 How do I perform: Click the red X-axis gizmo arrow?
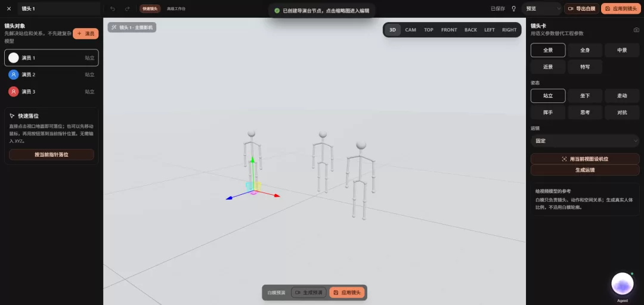(277, 196)
